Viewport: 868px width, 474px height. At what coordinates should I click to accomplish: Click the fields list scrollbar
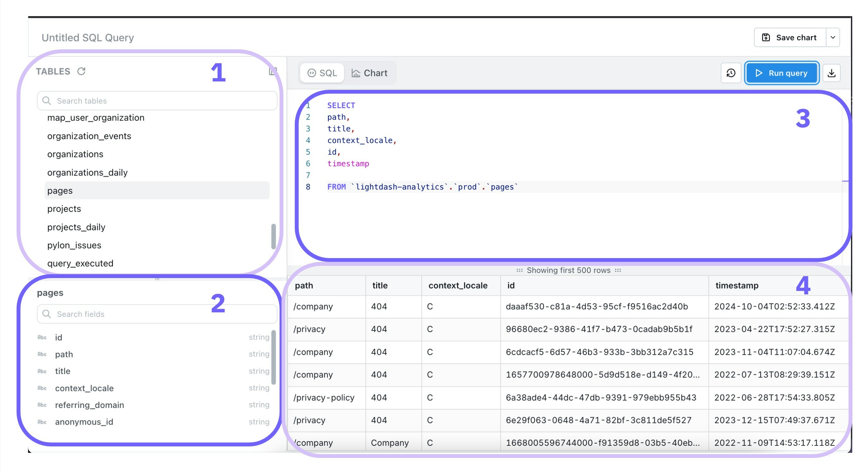tap(273, 357)
